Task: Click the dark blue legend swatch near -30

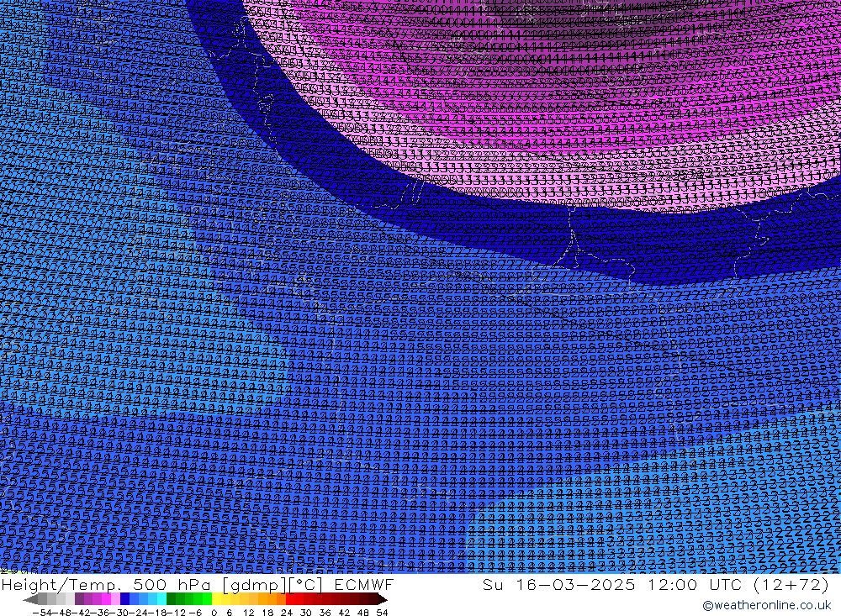Action: tap(124, 599)
